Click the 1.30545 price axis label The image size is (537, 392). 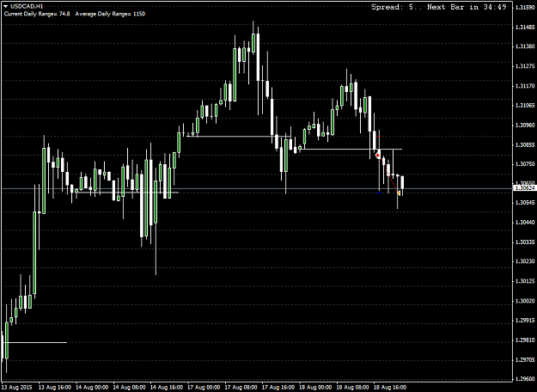(x=524, y=203)
